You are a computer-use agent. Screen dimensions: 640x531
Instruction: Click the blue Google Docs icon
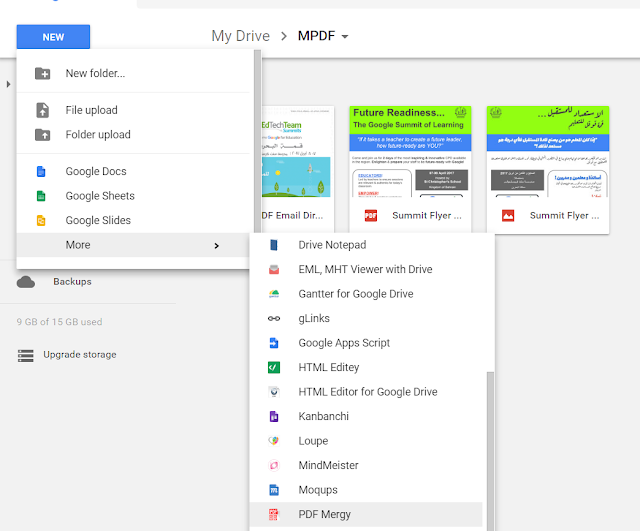point(41,171)
